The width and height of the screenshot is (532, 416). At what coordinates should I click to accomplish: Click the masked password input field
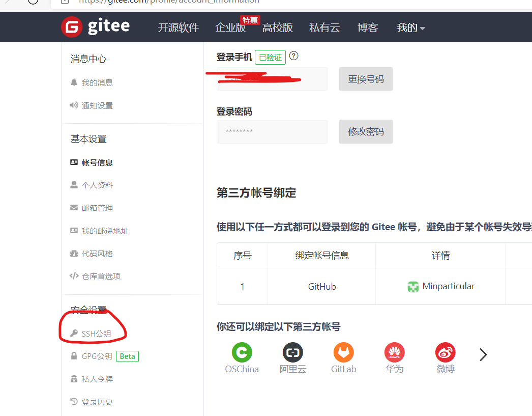click(272, 131)
